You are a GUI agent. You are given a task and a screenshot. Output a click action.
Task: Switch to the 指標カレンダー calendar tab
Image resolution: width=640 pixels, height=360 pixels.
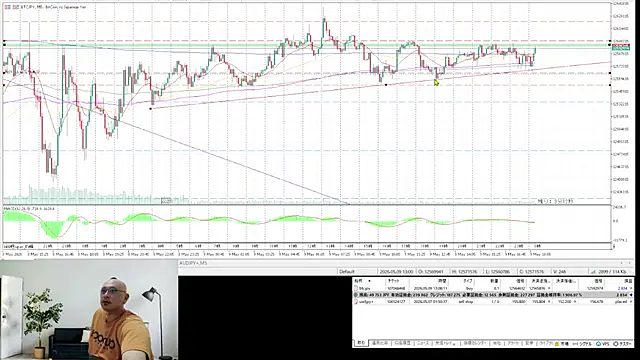(x=474, y=344)
